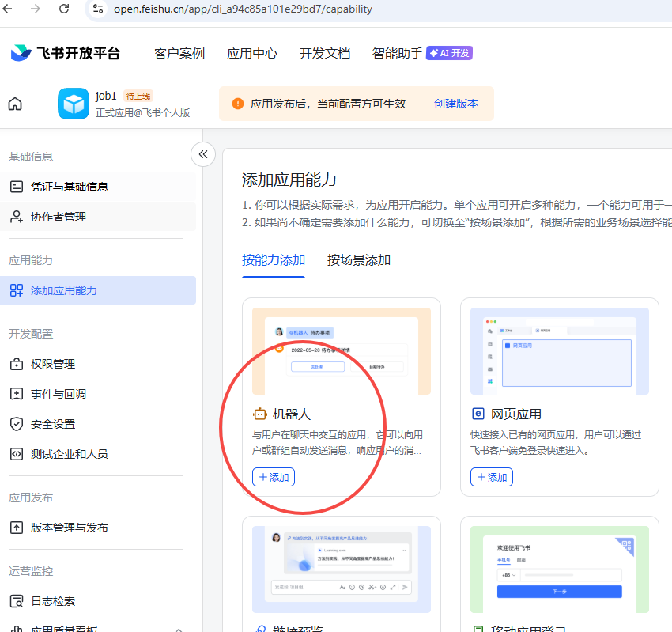
Task: Open 测试企业和人员 in the sidebar
Action: tap(98, 454)
